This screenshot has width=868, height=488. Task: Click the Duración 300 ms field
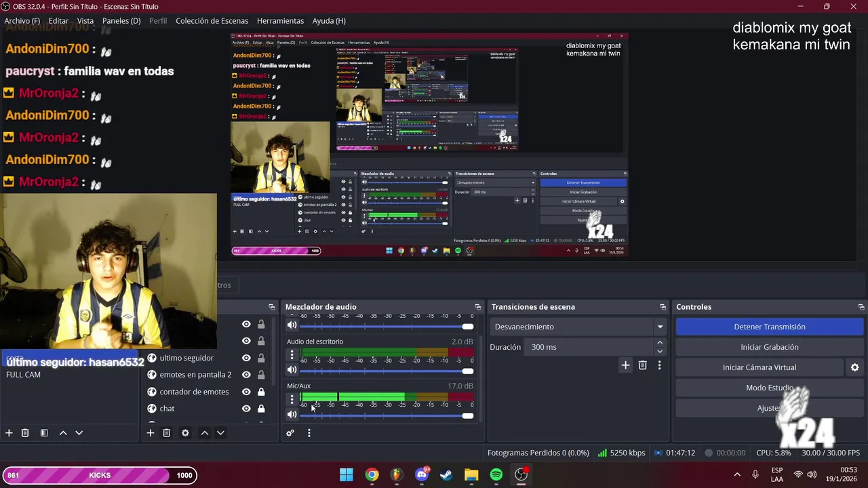[x=589, y=347]
